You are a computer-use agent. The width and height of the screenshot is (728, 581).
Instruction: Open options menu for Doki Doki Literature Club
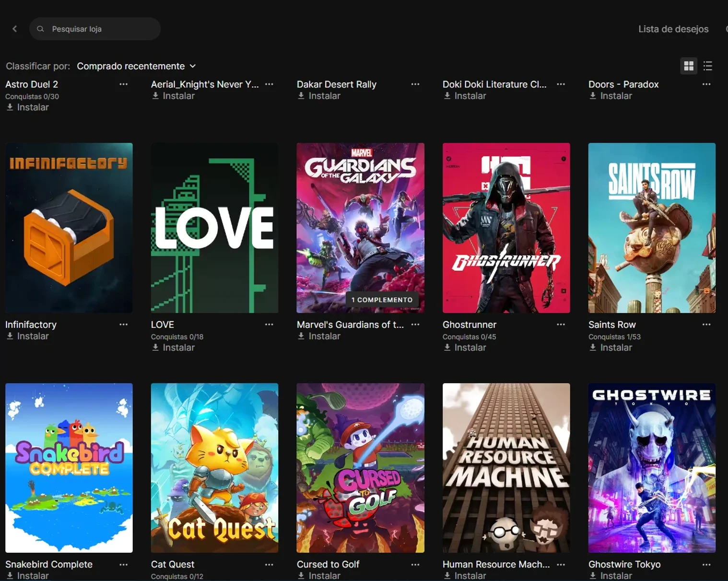pos(561,84)
